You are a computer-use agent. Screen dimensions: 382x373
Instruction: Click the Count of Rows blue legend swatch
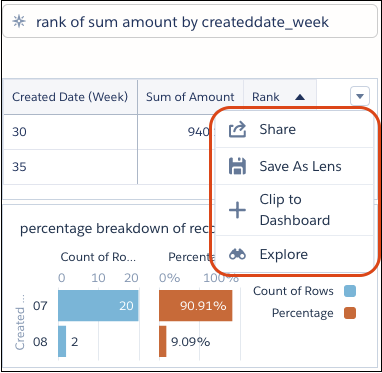350,291
